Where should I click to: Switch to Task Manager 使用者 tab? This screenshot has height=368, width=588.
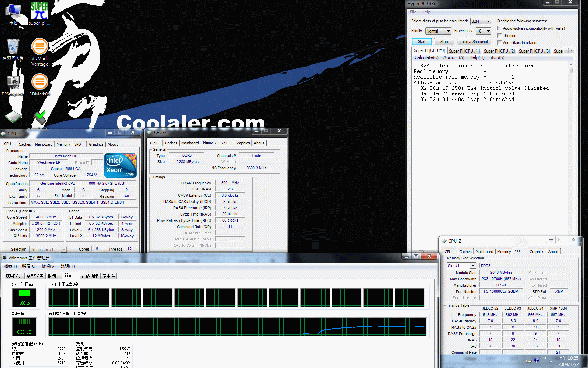click(x=108, y=276)
